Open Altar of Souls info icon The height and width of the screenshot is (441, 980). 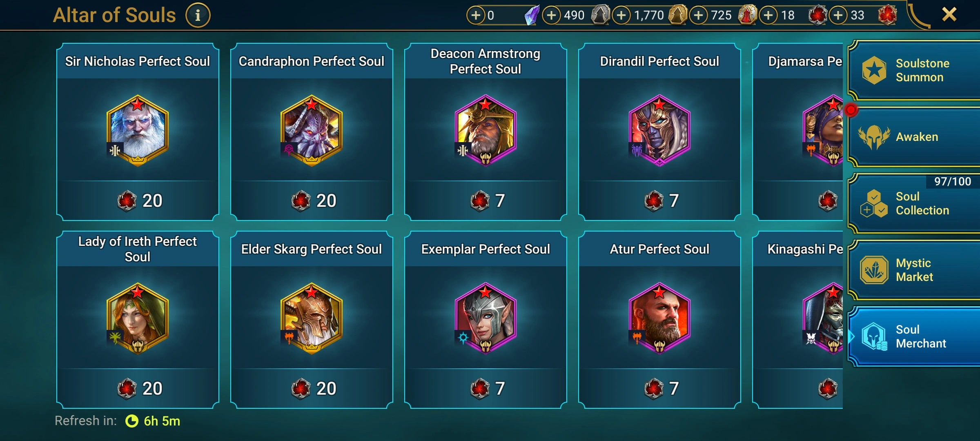[x=198, y=16]
